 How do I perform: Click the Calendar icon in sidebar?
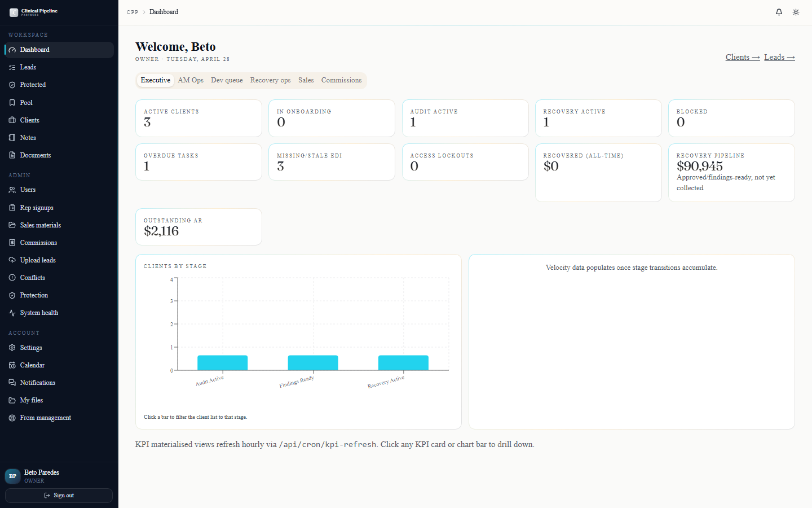pyautogui.click(x=12, y=365)
